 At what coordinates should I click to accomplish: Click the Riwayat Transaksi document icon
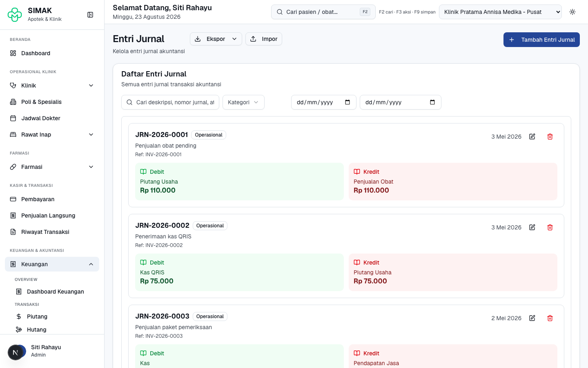click(13, 232)
